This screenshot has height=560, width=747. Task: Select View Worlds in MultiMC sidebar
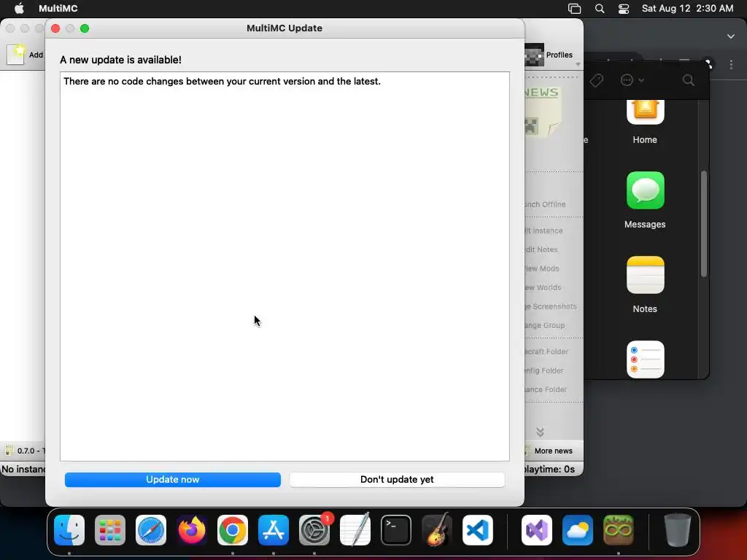543,287
